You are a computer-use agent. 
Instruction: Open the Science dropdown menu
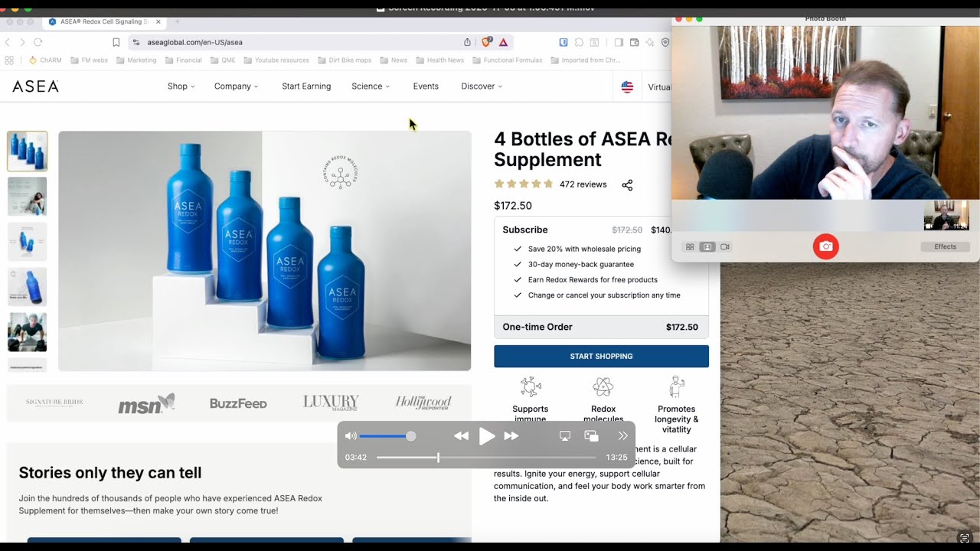point(371,86)
